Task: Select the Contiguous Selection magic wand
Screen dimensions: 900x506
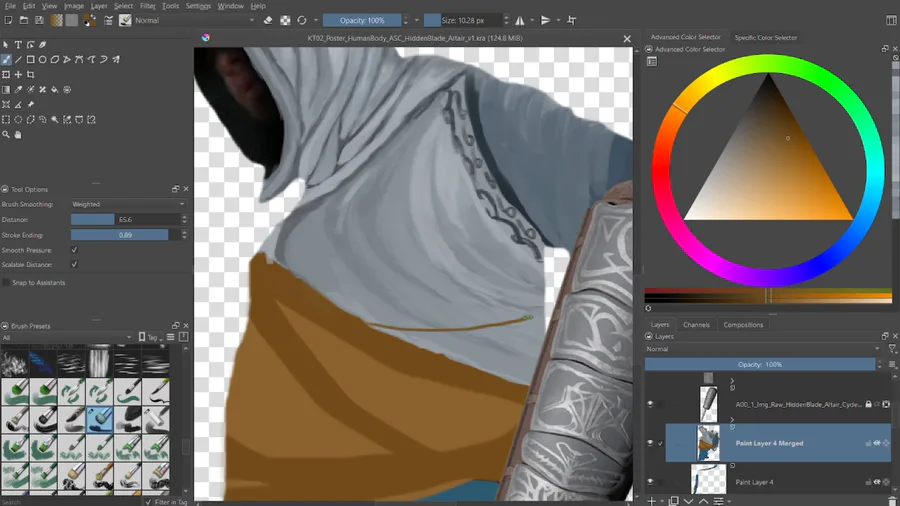Action: [55, 119]
